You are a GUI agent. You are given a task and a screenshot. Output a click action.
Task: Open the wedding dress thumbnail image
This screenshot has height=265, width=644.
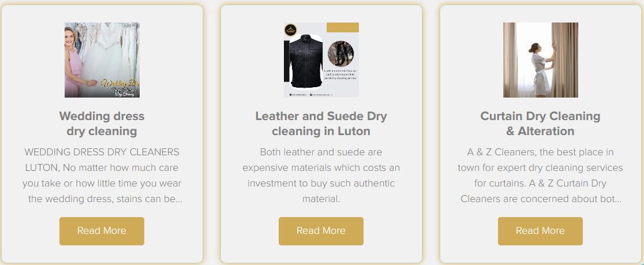[102, 60]
